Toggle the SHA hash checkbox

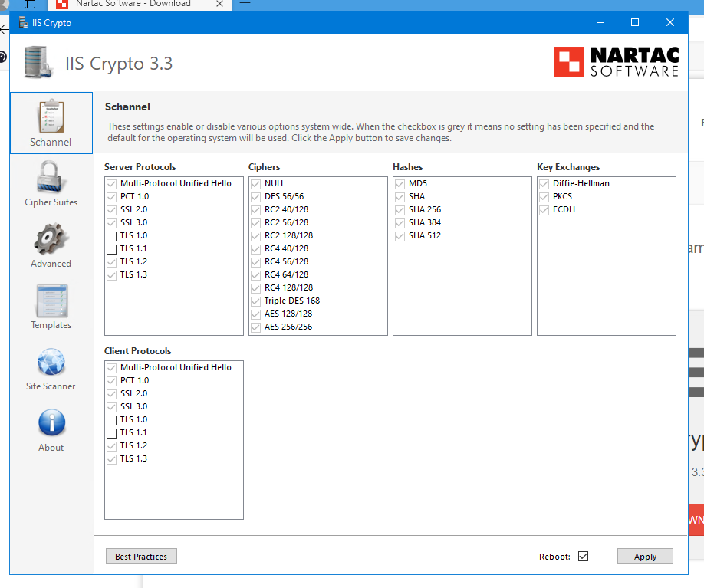[400, 197]
